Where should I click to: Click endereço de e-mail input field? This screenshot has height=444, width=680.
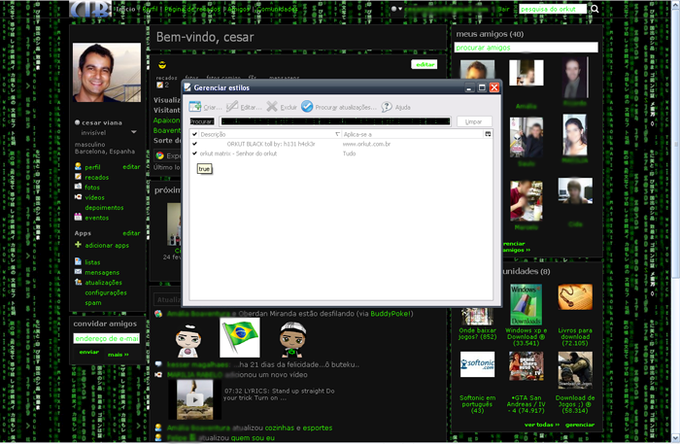pos(107,338)
